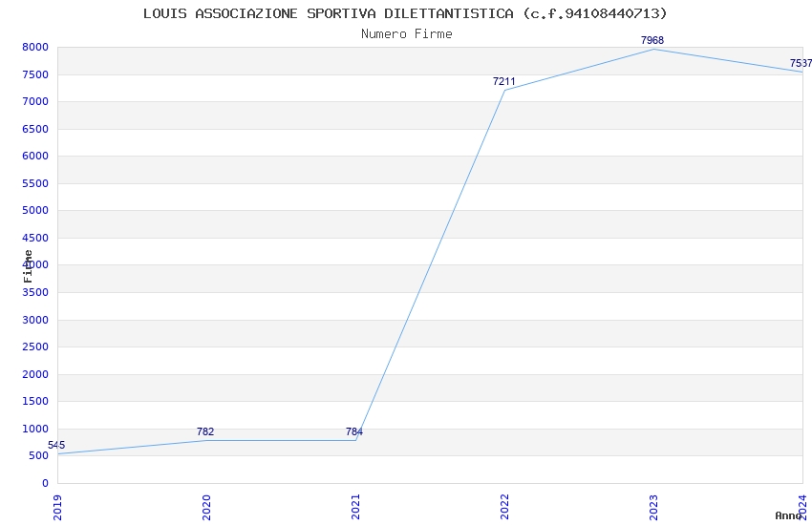
Task: Select the data label 784
Action: (354, 431)
